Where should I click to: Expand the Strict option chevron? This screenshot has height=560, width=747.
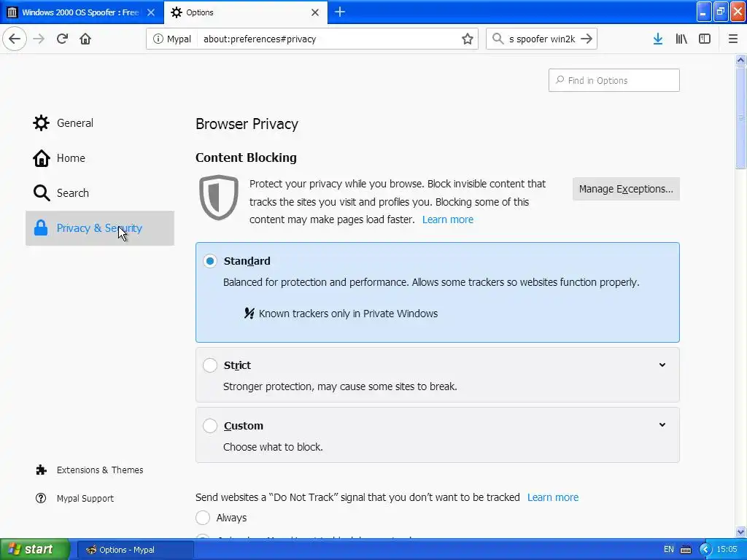click(662, 365)
